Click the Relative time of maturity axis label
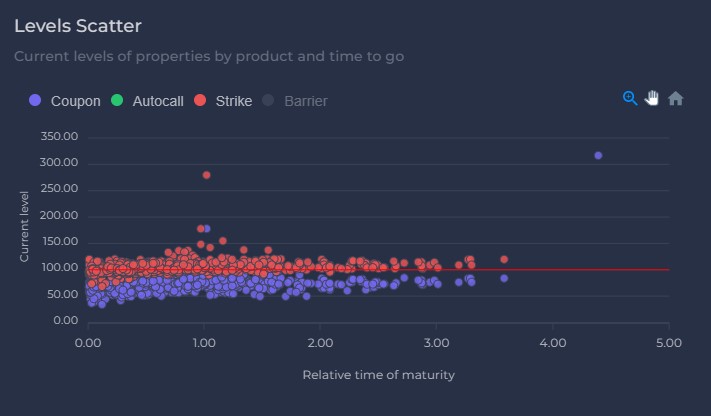The height and width of the screenshot is (416, 711). click(379, 375)
